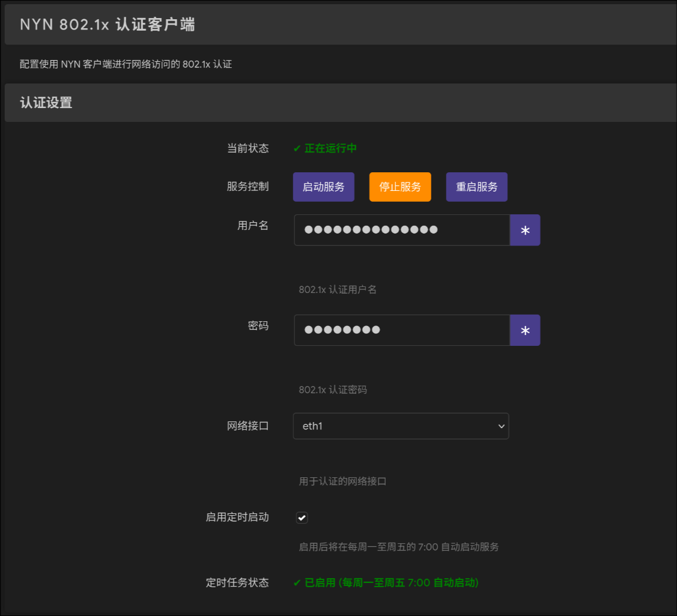Restart the service via 重启服务
Viewport: 677px width, 616px height.
pos(476,187)
